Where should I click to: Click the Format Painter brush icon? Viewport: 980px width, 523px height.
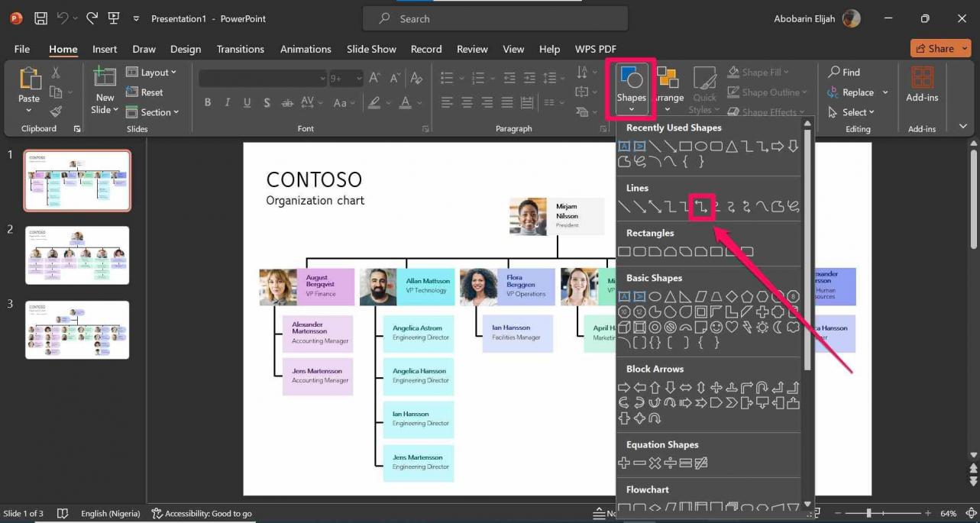[x=56, y=111]
